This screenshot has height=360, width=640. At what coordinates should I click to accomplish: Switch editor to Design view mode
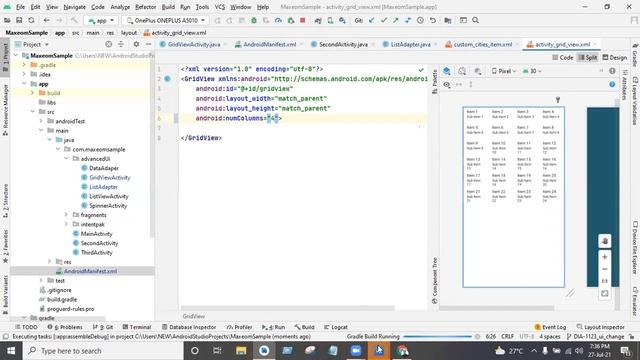click(x=614, y=58)
